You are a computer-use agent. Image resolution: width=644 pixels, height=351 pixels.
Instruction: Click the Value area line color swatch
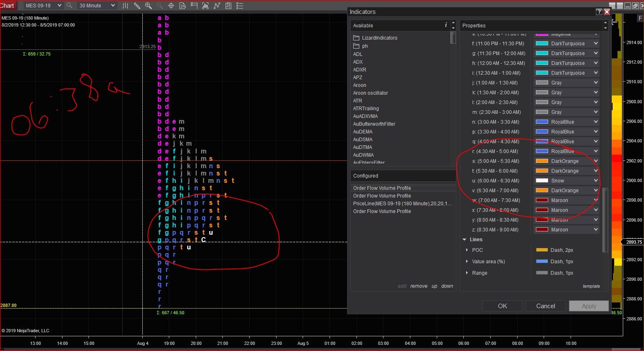[x=542, y=262]
